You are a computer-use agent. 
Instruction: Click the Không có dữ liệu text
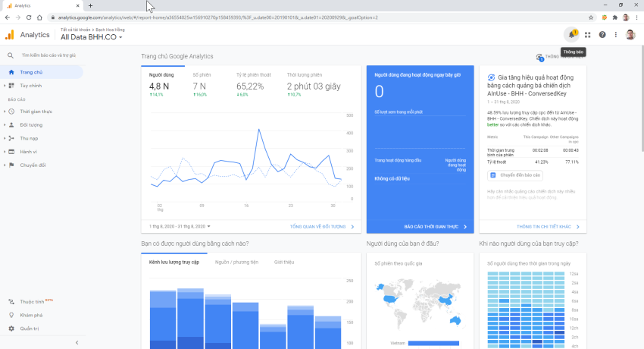coord(392,179)
